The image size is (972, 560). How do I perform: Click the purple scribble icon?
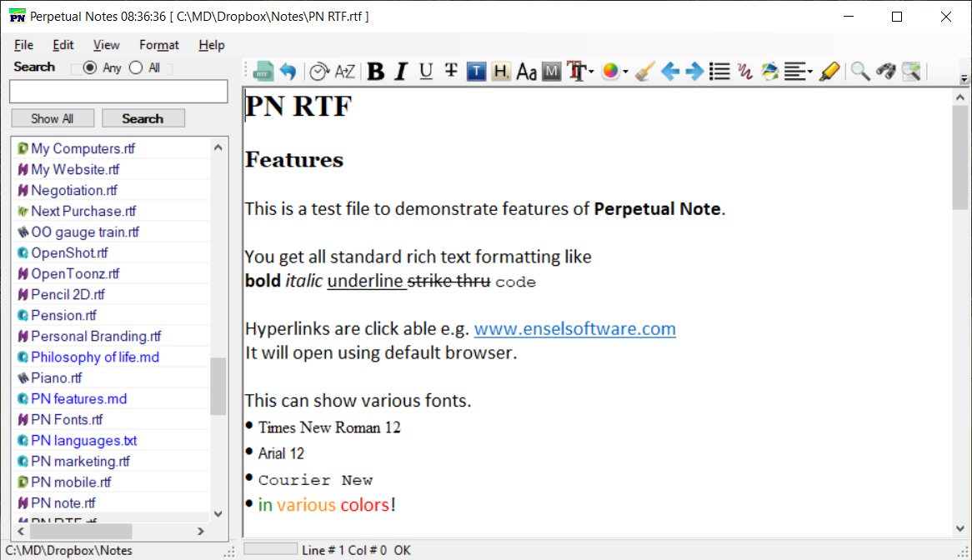[x=744, y=71]
